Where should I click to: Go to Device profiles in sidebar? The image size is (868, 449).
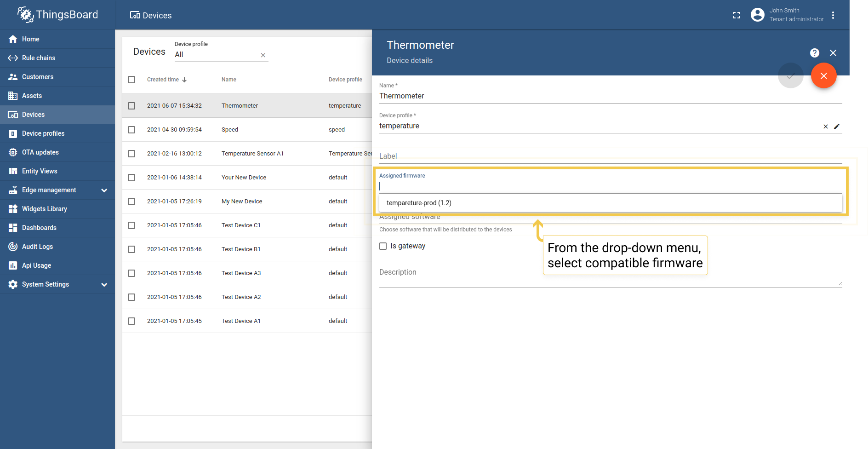[x=43, y=133]
